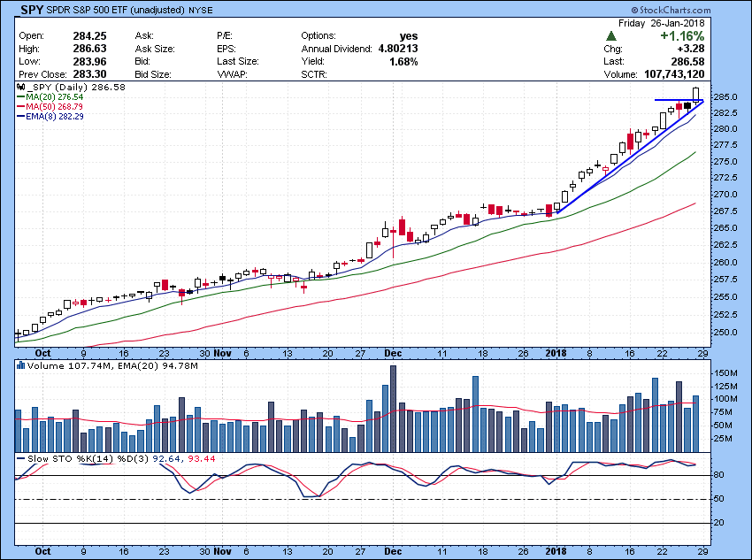Image resolution: width=752 pixels, height=560 pixels.
Task: Click the 80 stochastic axis label
Action: click(x=718, y=475)
